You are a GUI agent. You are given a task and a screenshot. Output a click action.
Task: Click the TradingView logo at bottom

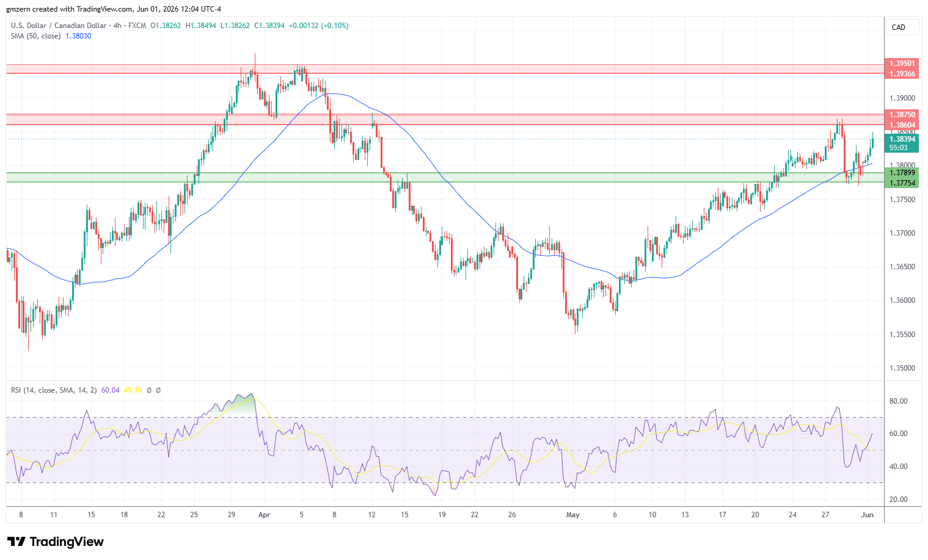tap(55, 542)
